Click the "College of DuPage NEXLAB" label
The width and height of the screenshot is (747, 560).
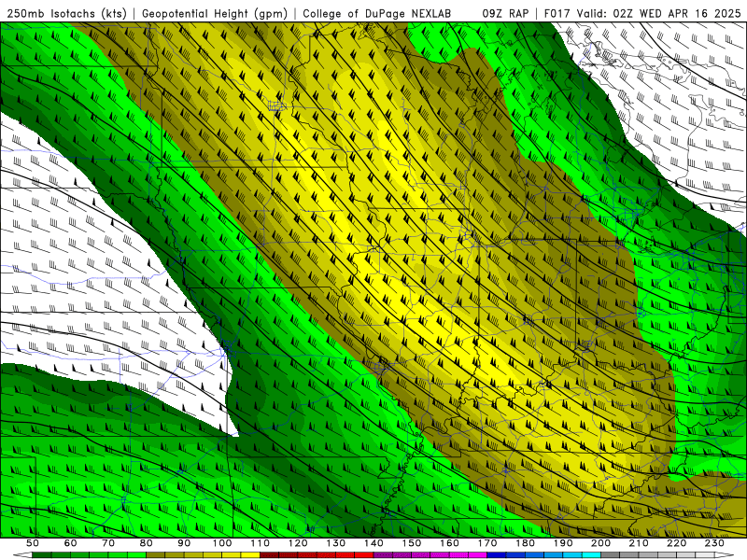(x=377, y=13)
